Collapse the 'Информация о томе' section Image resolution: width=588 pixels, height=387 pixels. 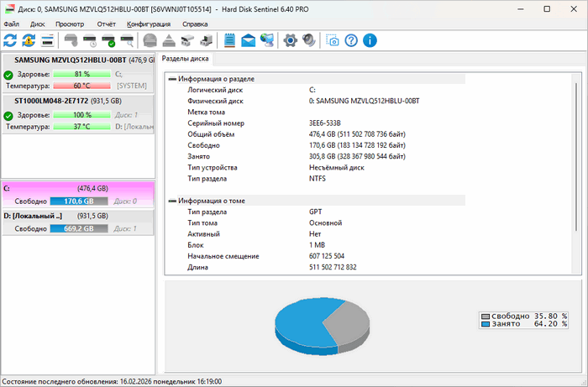coord(172,201)
